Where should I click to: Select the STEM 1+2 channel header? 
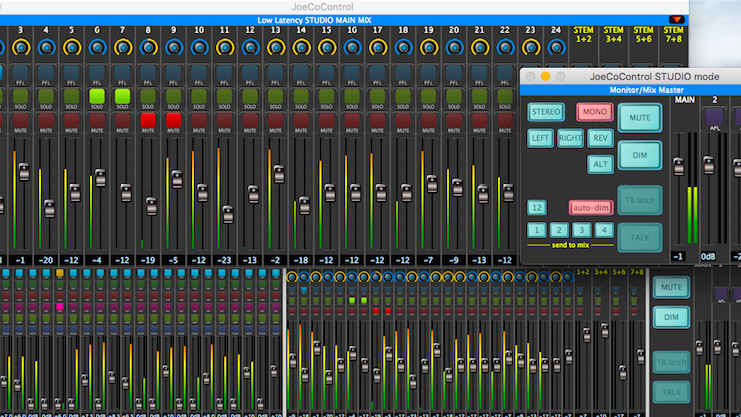click(584, 36)
